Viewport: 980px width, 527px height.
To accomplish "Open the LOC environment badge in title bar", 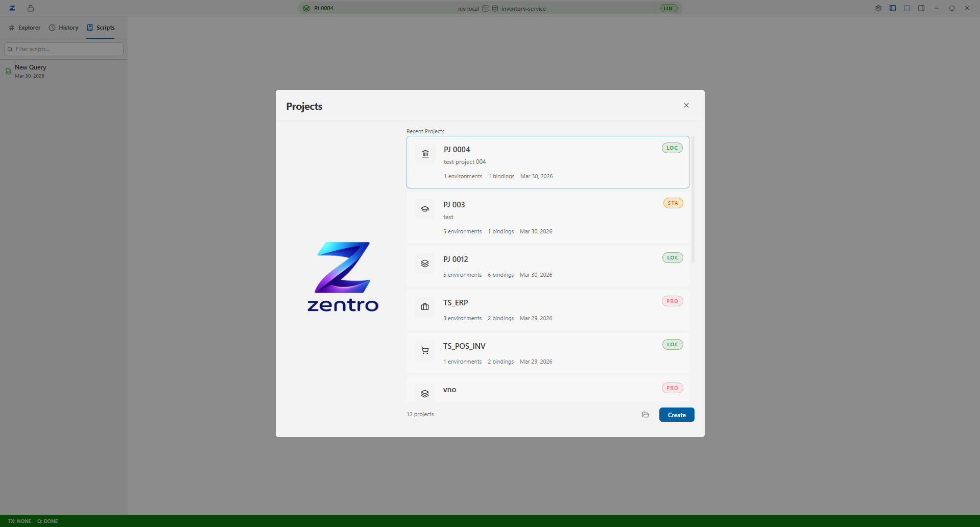I will (668, 8).
